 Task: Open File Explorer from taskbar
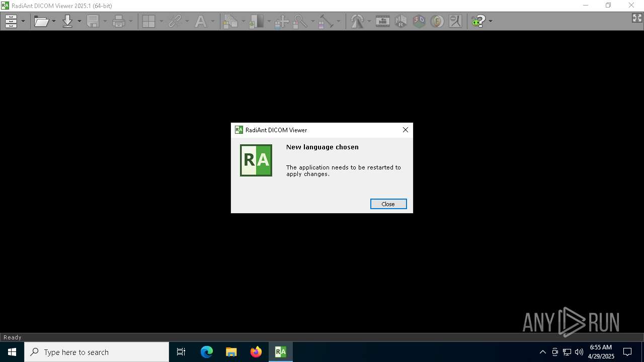[x=231, y=352]
